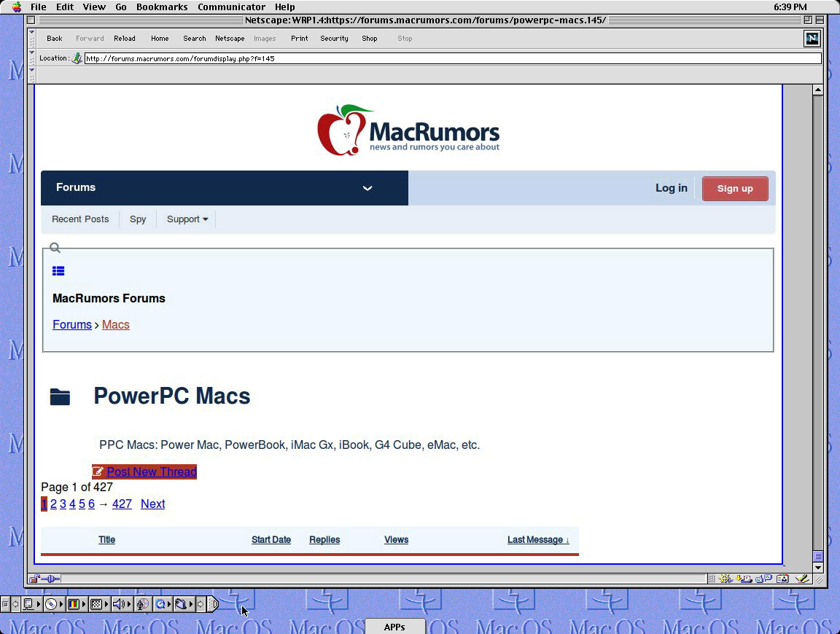The image size is (840, 634).
Task: Go to page 6
Action: point(91,504)
